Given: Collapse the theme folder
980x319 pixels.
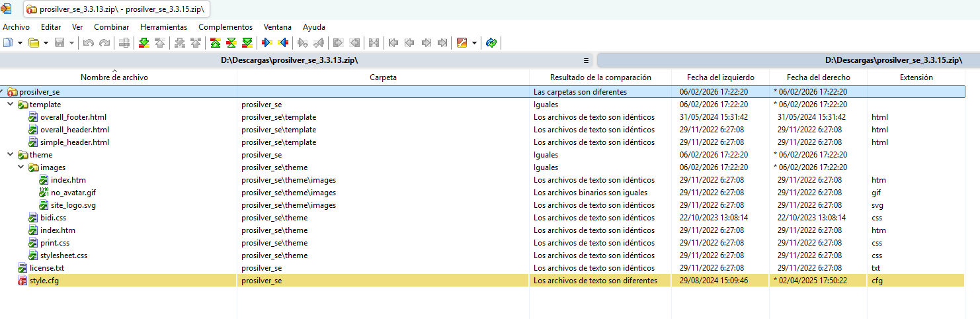Looking at the screenshot, I should click(x=11, y=155).
